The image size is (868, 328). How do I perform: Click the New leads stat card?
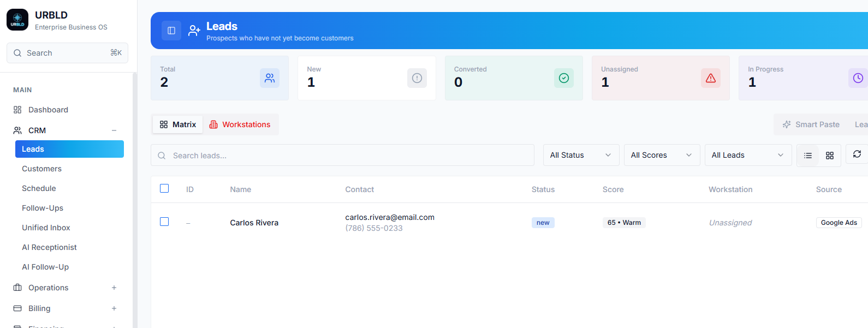click(x=367, y=78)
